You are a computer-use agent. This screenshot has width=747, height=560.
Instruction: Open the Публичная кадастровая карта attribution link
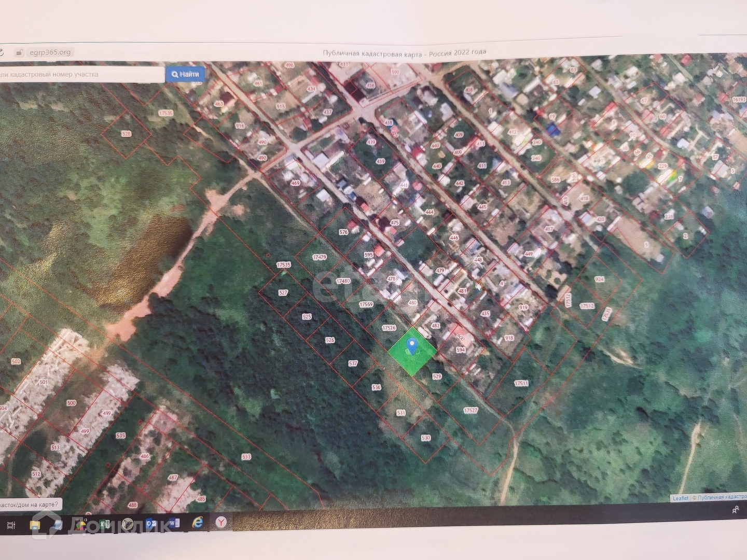point(722,497)
